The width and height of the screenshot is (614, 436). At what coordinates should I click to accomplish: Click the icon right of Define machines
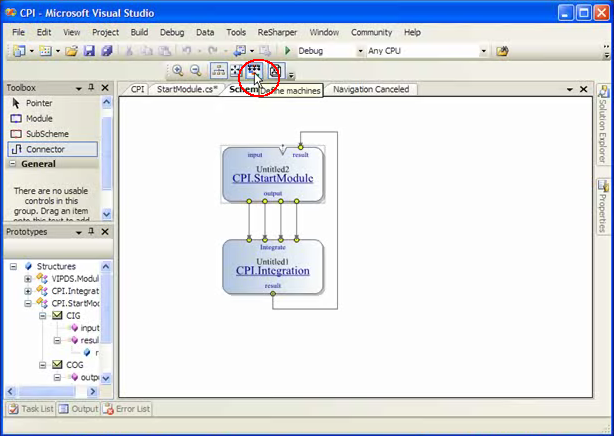[276, 71]
